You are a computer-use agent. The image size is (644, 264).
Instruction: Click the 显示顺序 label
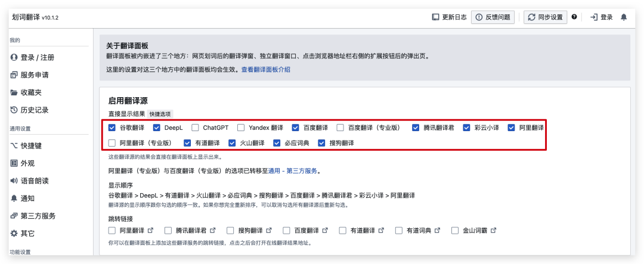[x=120, y=185]
